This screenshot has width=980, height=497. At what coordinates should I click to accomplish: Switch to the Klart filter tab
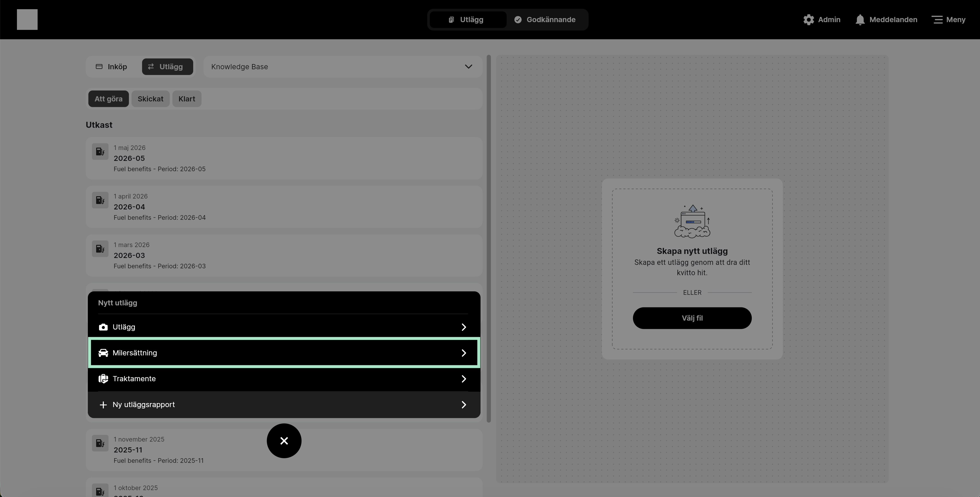186,99
